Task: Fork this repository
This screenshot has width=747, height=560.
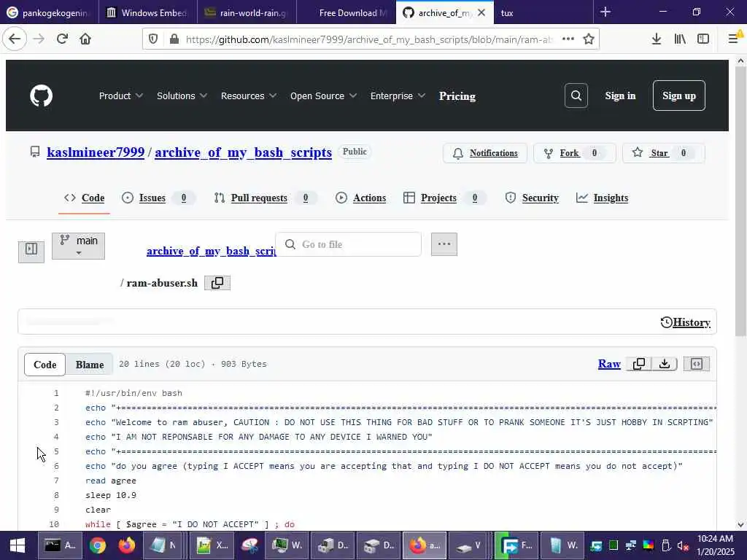Action: (575, 153)
